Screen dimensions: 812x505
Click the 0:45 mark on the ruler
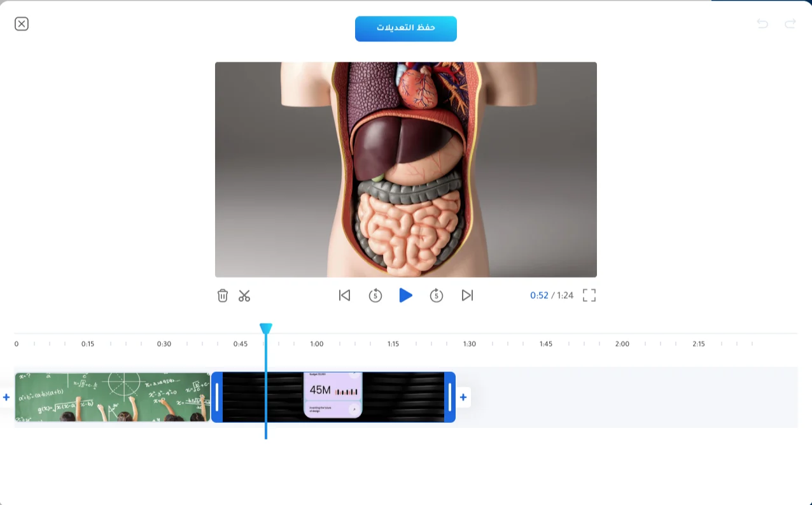point(241,344)
